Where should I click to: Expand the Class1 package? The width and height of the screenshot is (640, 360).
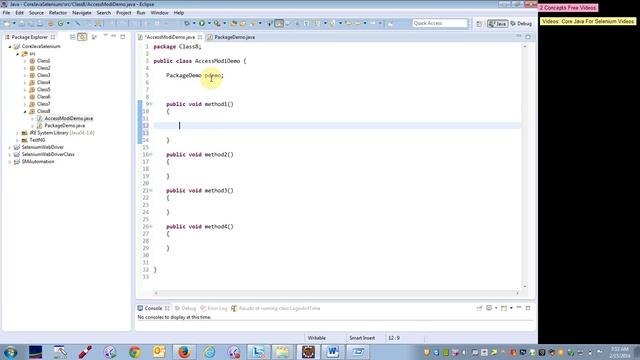coord(25,61)
